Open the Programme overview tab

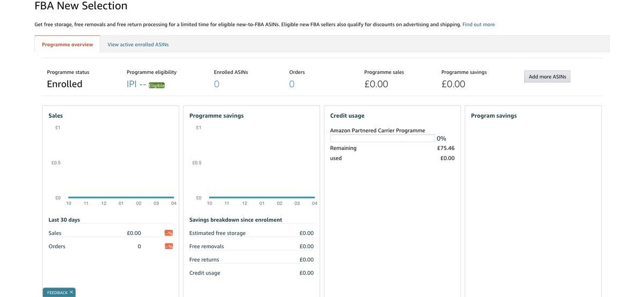(x=67, y=44)
